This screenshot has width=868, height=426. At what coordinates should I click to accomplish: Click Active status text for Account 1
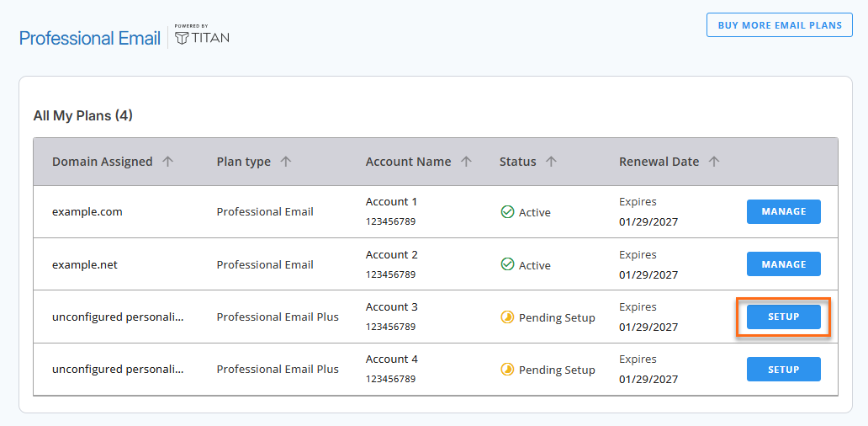click(535, 212)
